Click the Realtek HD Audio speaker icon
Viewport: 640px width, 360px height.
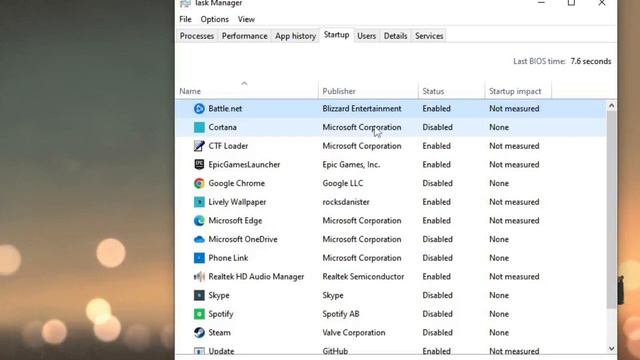pos(199,277)
